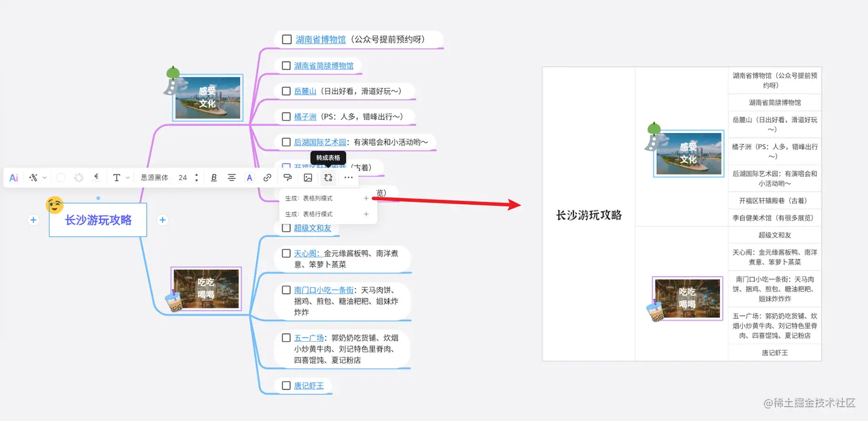
Task: Open the 唐记虾王 link
Action: 309,385
